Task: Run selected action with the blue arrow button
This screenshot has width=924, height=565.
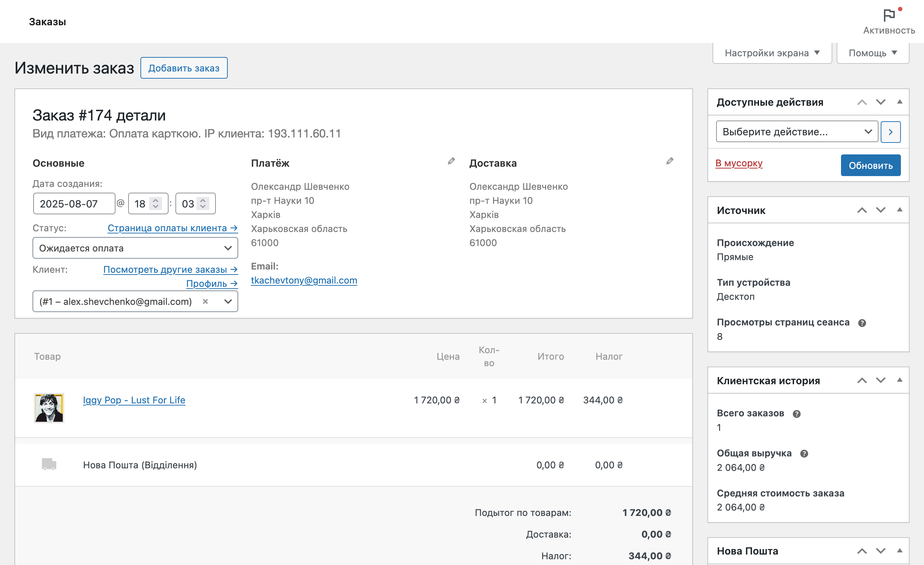Action: (891, 132)
